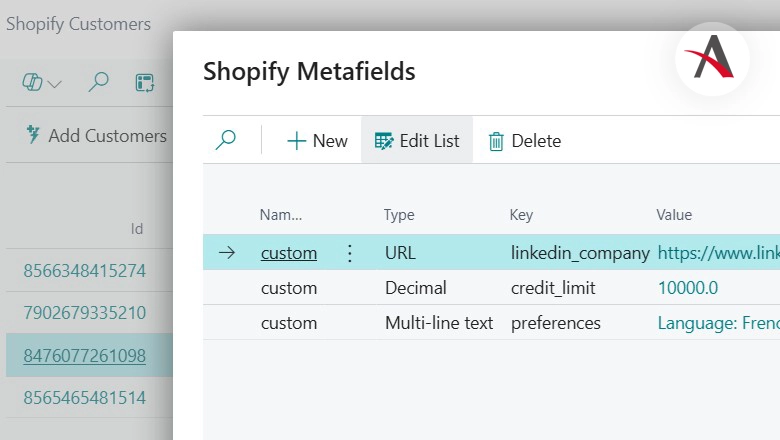Viewport: 780px width, 440px height.
Task: Toggle Edit List mode
Action: [x=417, y=141]
